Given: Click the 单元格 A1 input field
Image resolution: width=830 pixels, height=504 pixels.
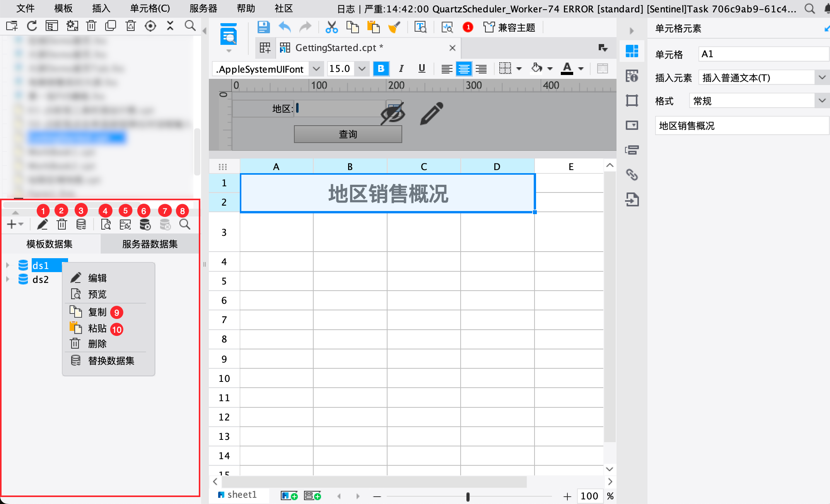Looking at the screenshot, I should coord(763,54).
